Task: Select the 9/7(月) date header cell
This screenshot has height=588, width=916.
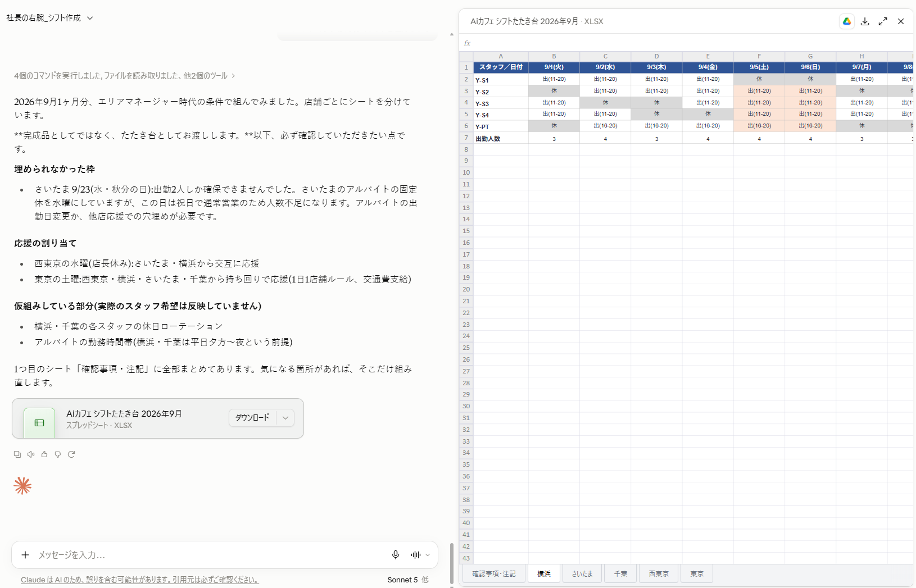Action: [x=861, y=67]
